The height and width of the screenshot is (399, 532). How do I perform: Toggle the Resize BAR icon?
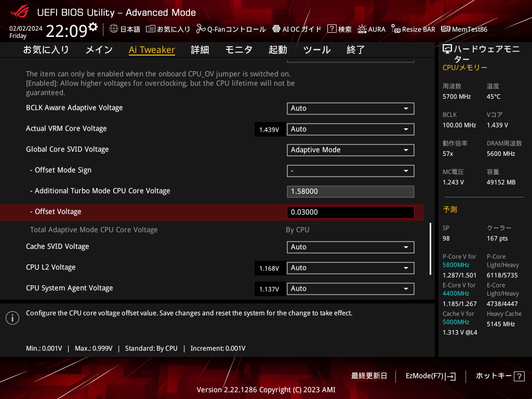(x=395, y=29)
